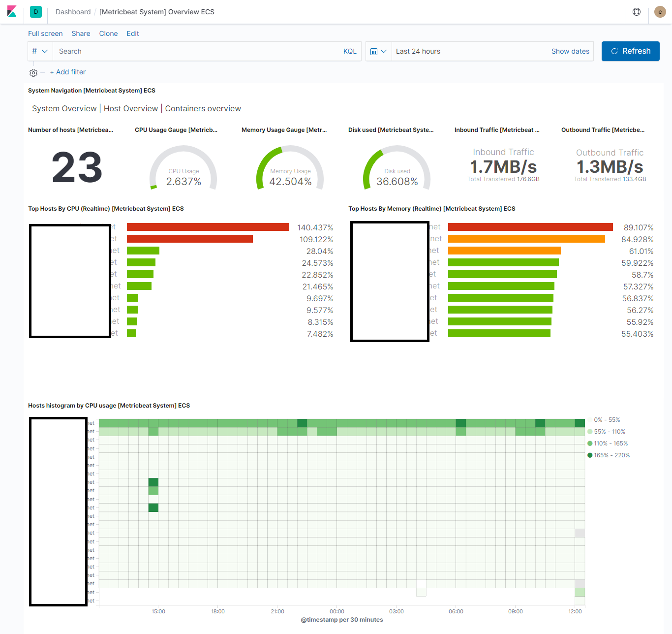Click the Refresh button

(x=631, y=51)
